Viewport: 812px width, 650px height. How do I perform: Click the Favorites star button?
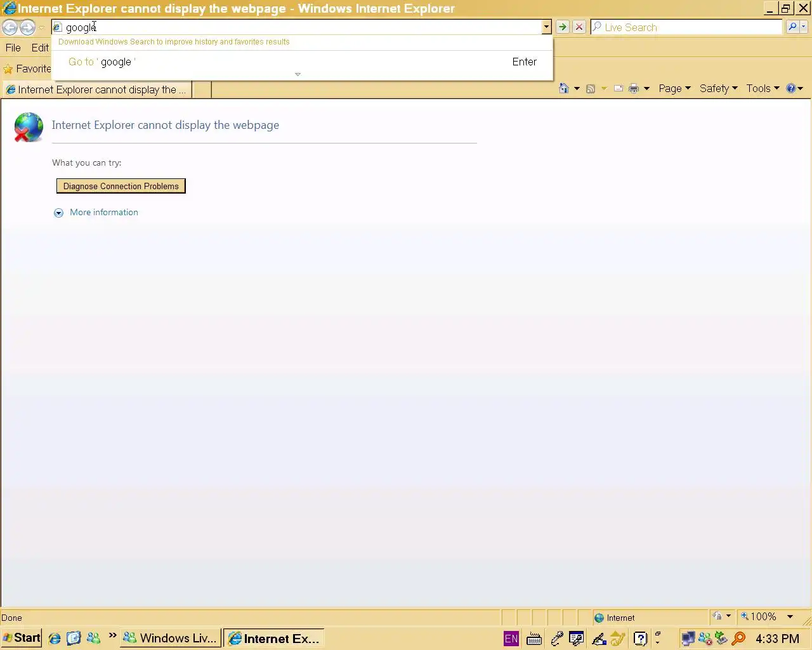point(27,69)
